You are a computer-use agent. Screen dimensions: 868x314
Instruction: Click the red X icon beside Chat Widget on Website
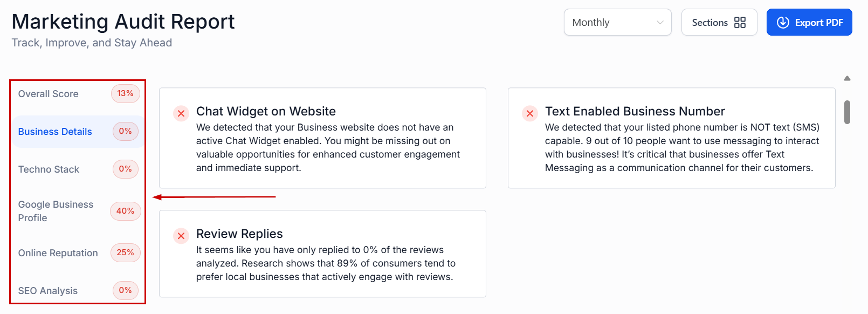pos(181,113)
